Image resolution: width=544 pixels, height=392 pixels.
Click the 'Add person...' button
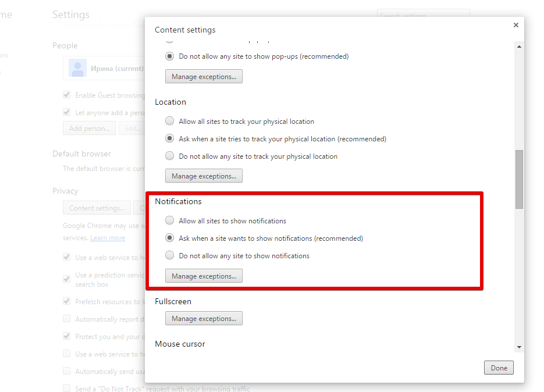(x=89, y=129)
